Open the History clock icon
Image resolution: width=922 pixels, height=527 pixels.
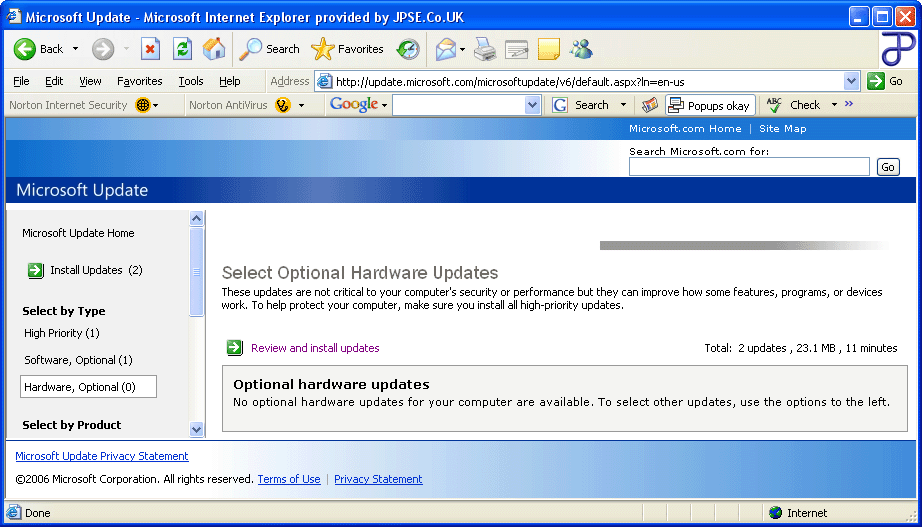click(x=408, y=49)
